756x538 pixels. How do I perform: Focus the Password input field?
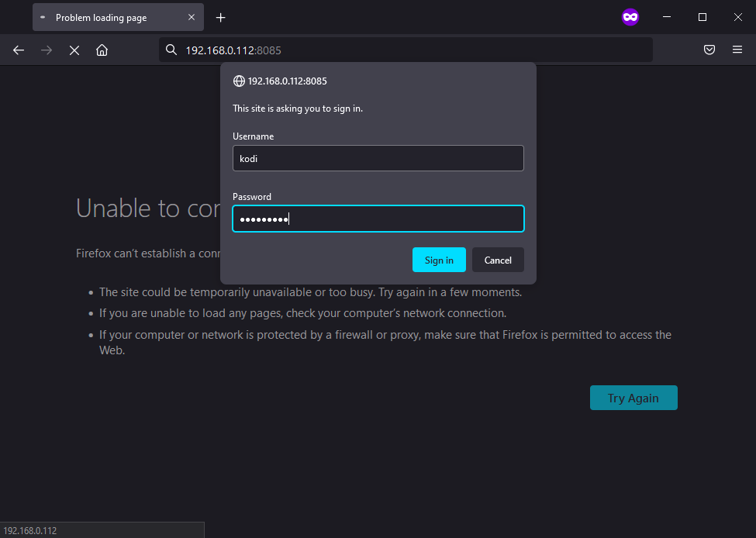click(x=378, y=219)
